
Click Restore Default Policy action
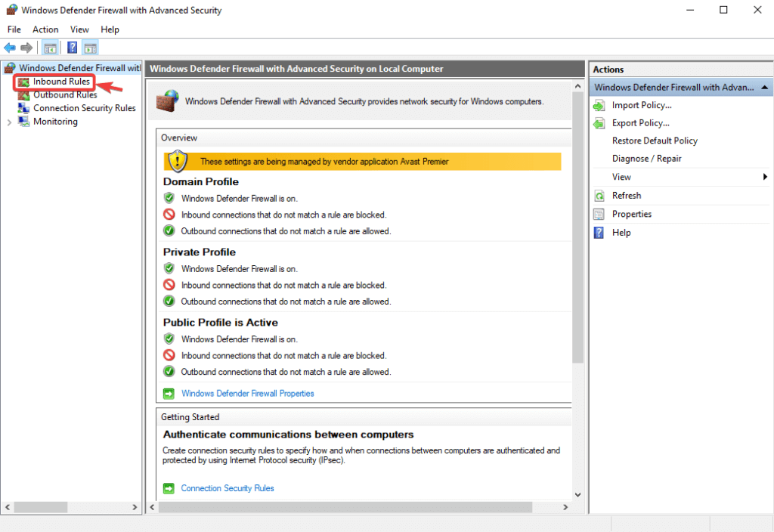pos(655,141)
